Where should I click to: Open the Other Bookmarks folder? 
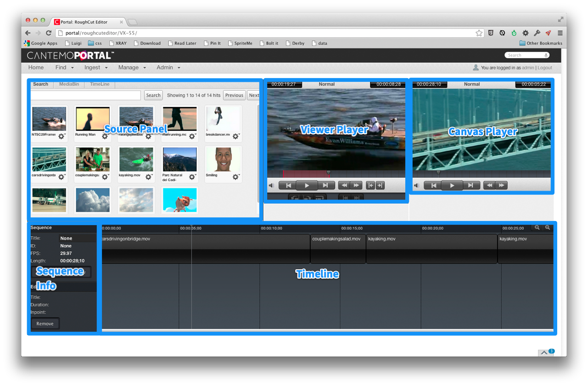click(541, 43)
